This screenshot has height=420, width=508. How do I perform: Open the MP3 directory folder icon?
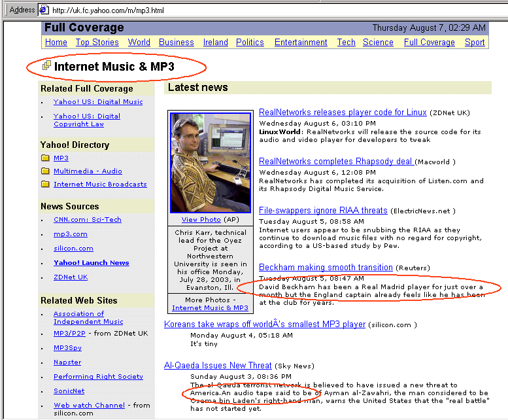45,158
